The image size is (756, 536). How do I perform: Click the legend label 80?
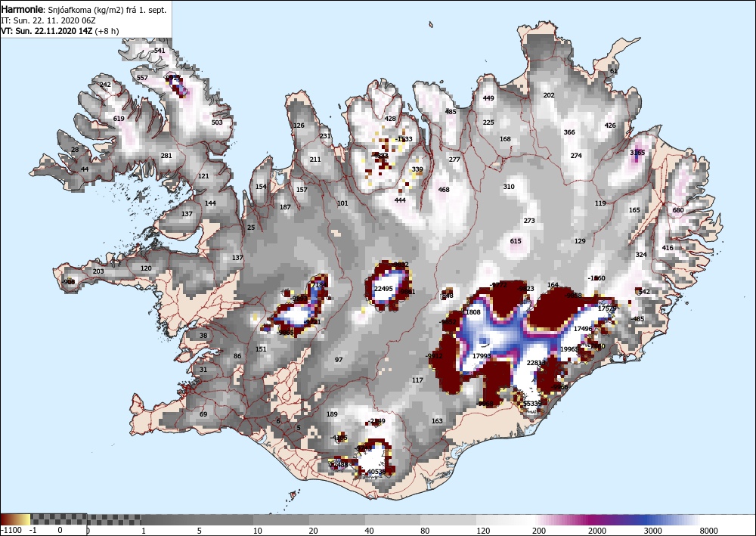pos(426,531)
